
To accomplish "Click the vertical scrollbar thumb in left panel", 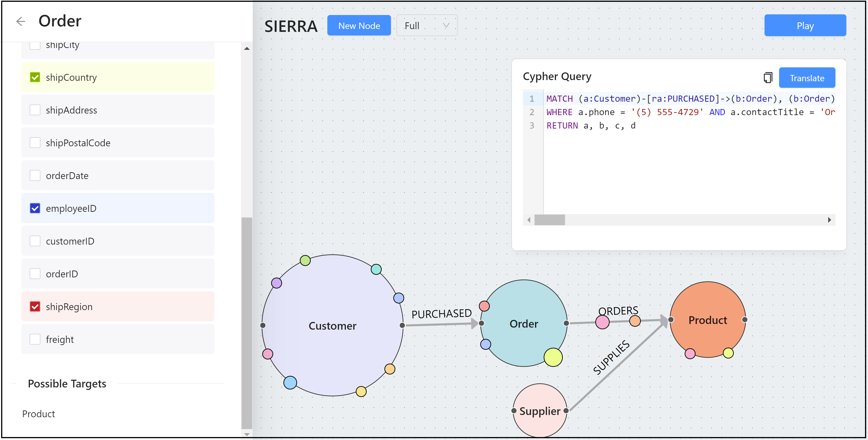I will [x=247, y=324].
